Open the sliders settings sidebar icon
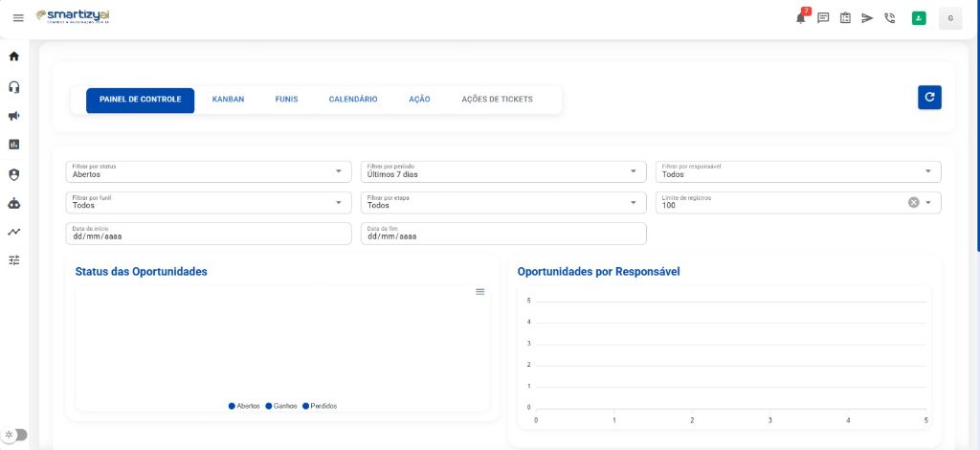The height and width of the screenshot is (450, 980). pos(13,260)
